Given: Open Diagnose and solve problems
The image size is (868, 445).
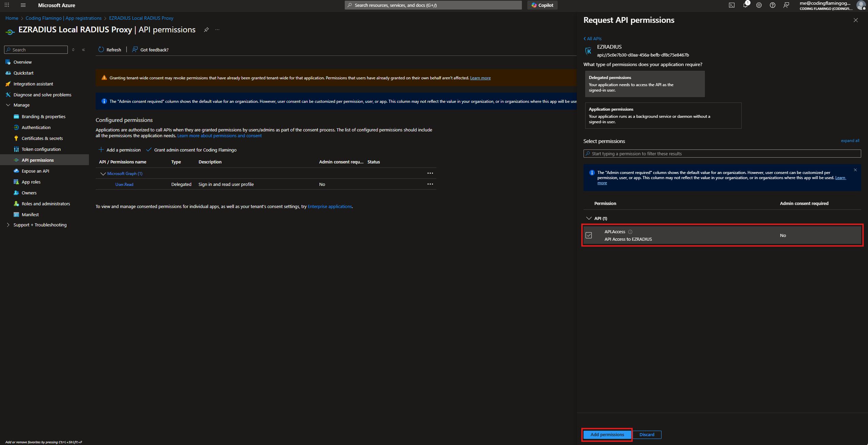Looking at the screenshot, I should [x=42, y=95].
